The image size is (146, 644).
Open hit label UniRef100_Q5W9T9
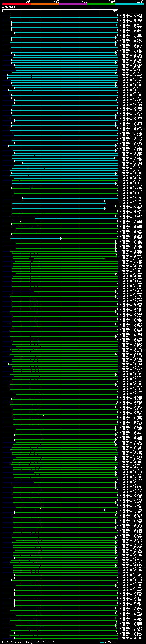point(131,467)
